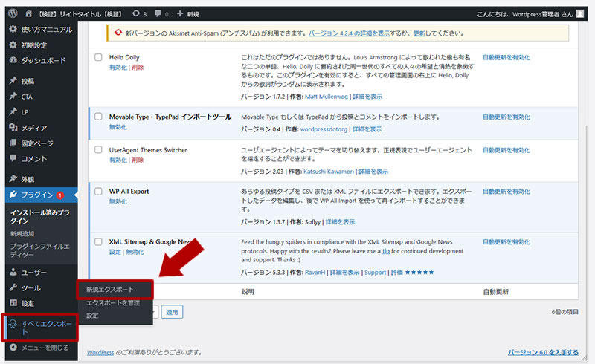Click the 設定 sliders icon in sidebar
This screenshot has width=595, height=364.
(13, 303)
